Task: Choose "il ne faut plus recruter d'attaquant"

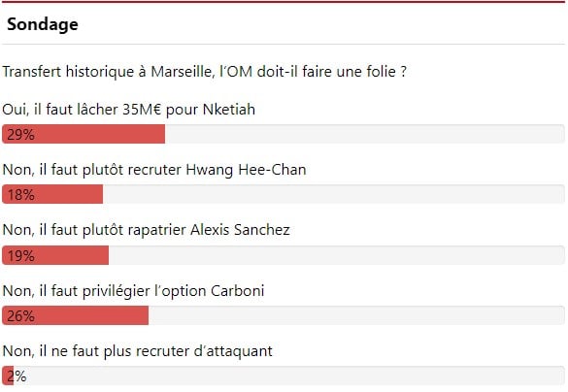Action: click(137, 351)
